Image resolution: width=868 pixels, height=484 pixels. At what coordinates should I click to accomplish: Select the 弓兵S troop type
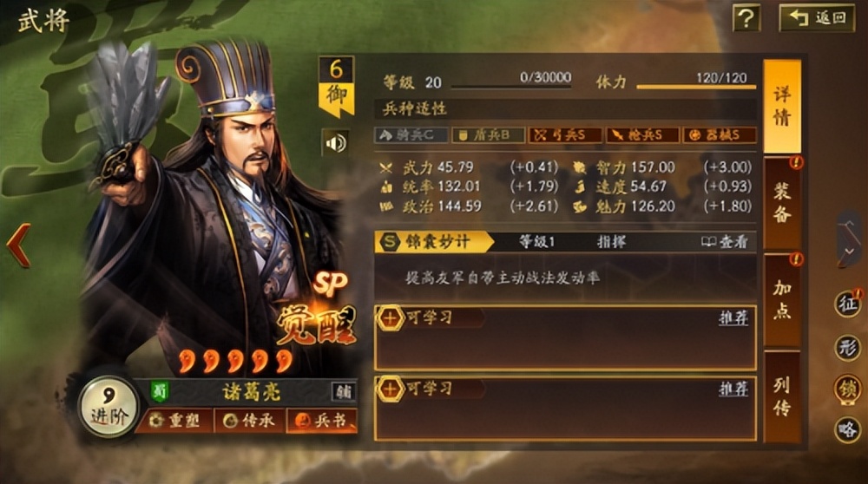pyautogui.click(x=565, y=135)
